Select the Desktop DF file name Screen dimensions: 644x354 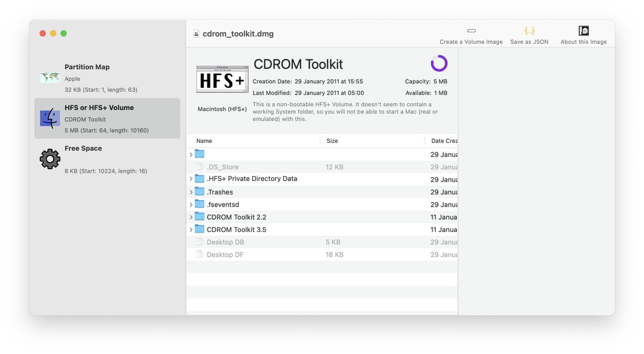pos(225,255)
